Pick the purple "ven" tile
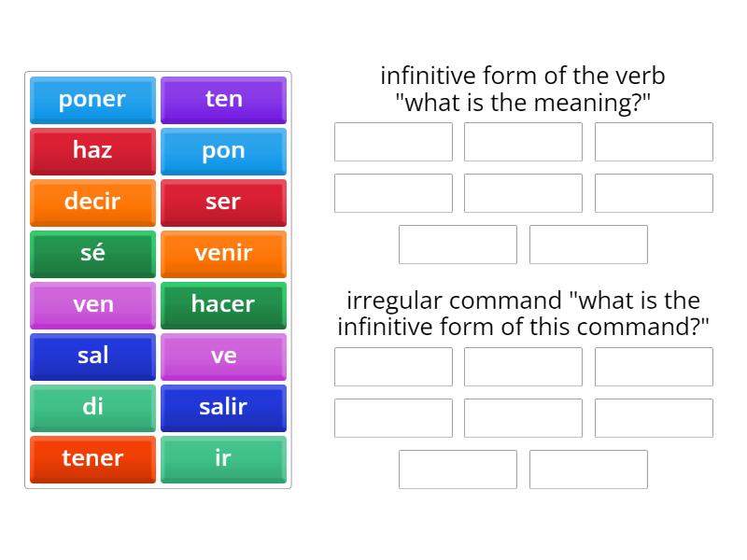Viewport: 747px width, 560px height. tap(92, 305)
